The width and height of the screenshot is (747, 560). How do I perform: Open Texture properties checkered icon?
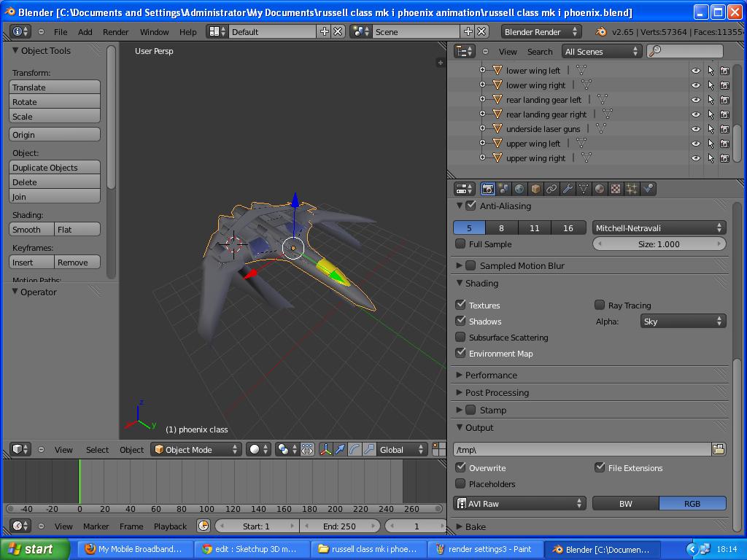coord(616,189)
